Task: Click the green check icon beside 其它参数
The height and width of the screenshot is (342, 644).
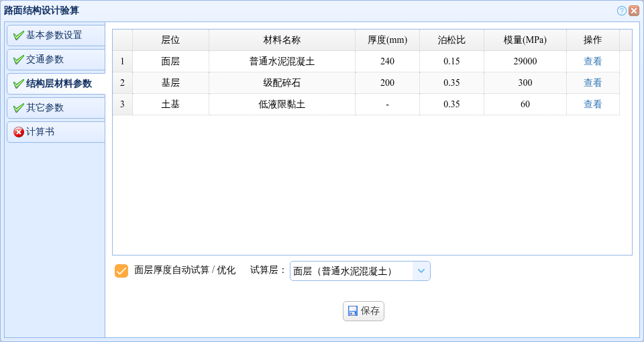Action: [x=19, y=107]
